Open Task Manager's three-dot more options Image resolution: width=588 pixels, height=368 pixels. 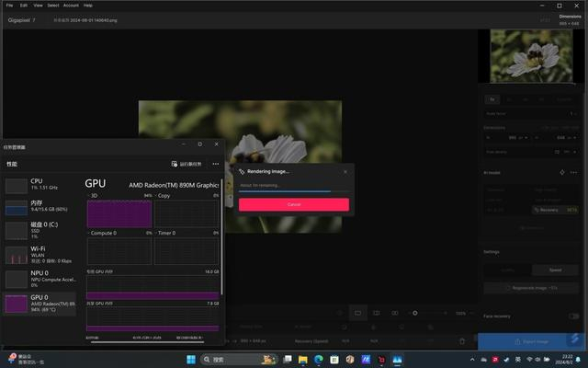pyautogui.click(x=216, y=164)
